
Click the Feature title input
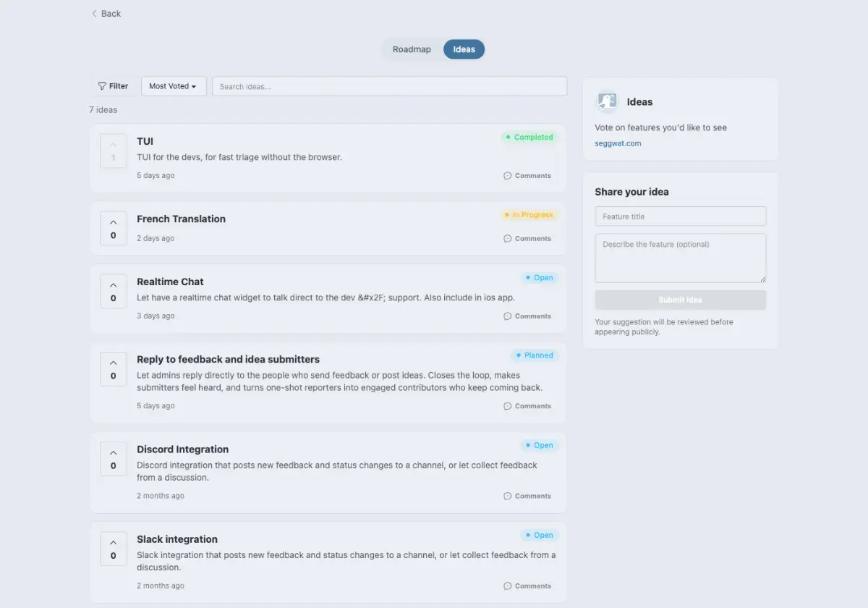click(x=681, y=216)
